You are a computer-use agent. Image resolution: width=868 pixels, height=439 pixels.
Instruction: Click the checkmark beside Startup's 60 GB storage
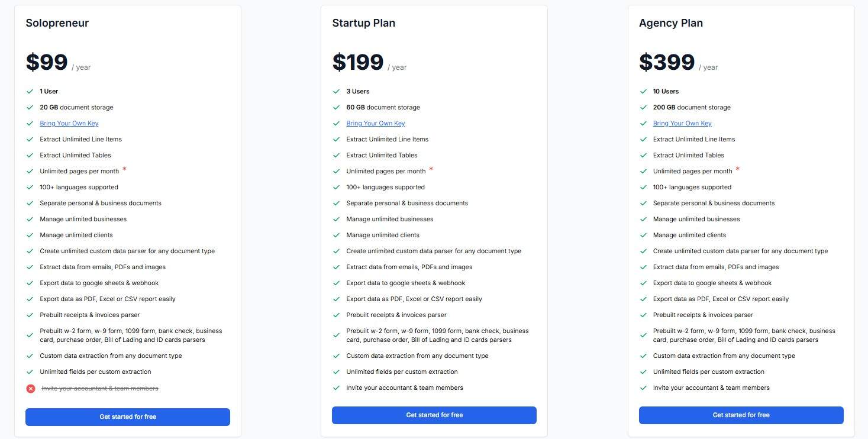(x=336, y=107)
